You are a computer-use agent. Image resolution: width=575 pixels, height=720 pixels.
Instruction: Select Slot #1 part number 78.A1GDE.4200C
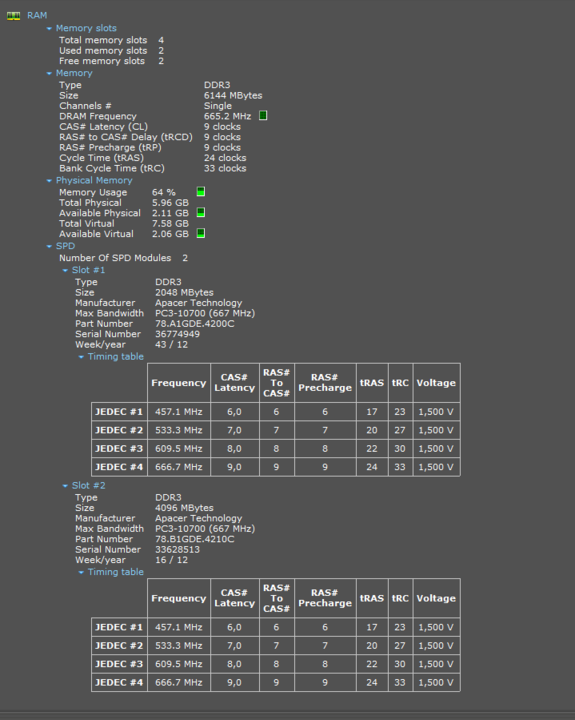click(194, 324)
